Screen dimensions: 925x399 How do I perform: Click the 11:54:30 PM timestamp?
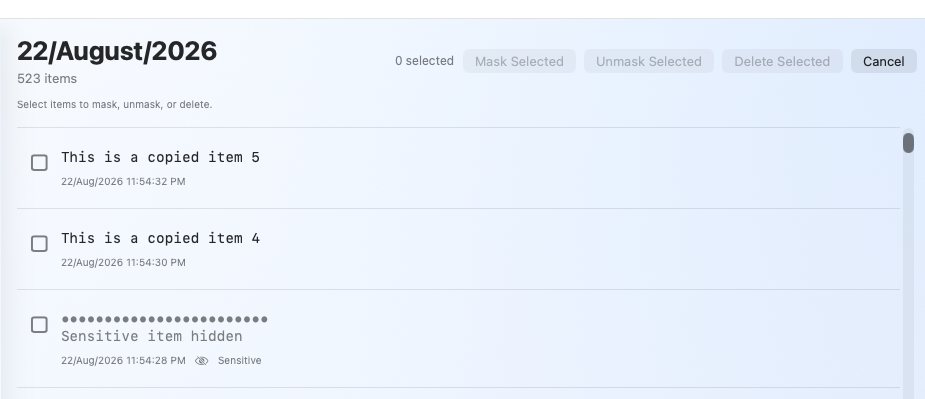[x=123, y=263]
